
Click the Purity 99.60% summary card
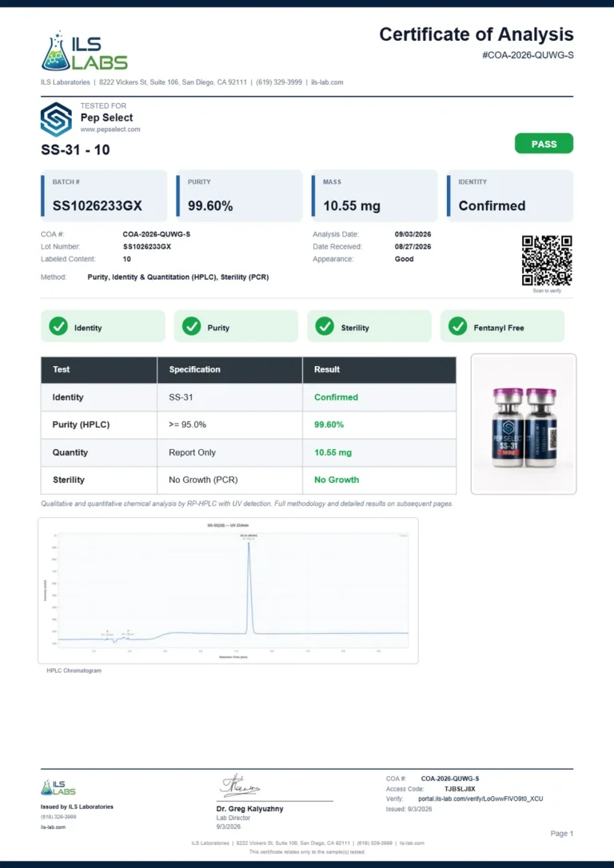click(239, 196)
